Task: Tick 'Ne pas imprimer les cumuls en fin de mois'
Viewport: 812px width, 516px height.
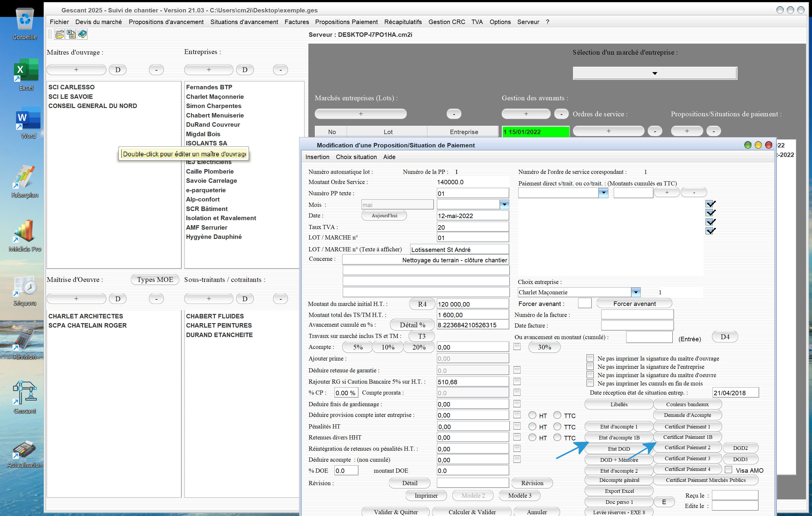Action: (590, 383)
